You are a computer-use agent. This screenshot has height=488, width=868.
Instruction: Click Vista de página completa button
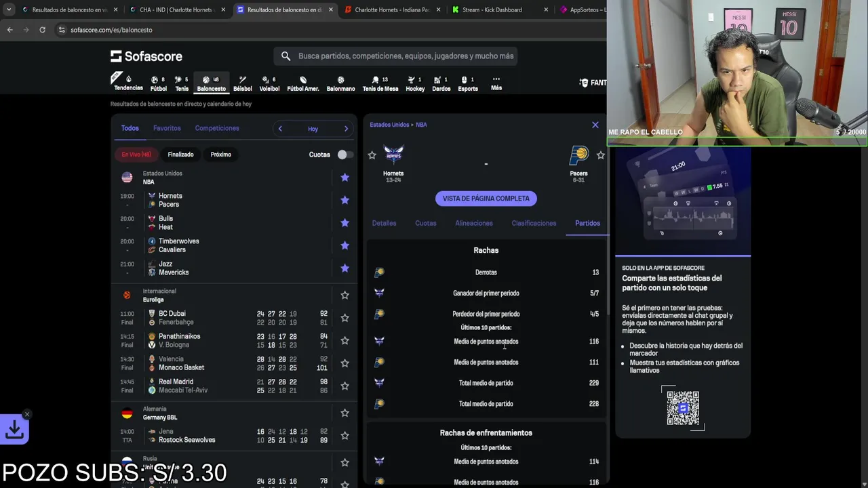(486, 199)
